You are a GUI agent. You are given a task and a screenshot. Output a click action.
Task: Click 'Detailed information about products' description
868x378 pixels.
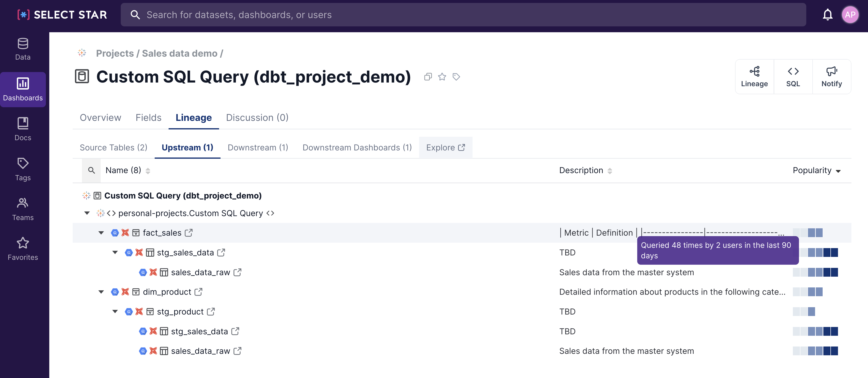[x=672, y=292]
